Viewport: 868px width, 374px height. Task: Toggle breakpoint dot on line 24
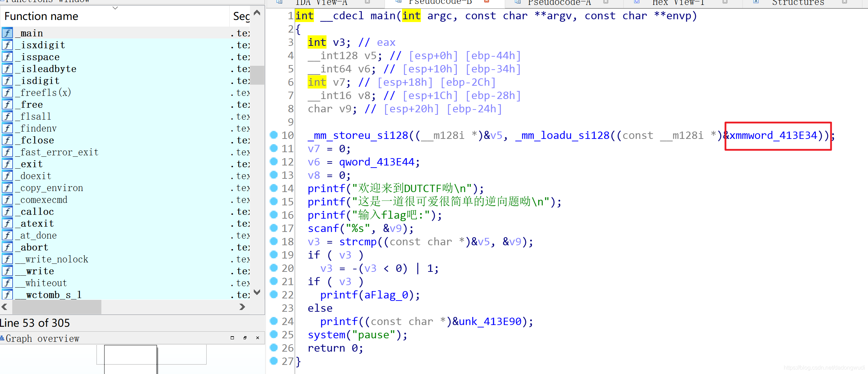274,321
